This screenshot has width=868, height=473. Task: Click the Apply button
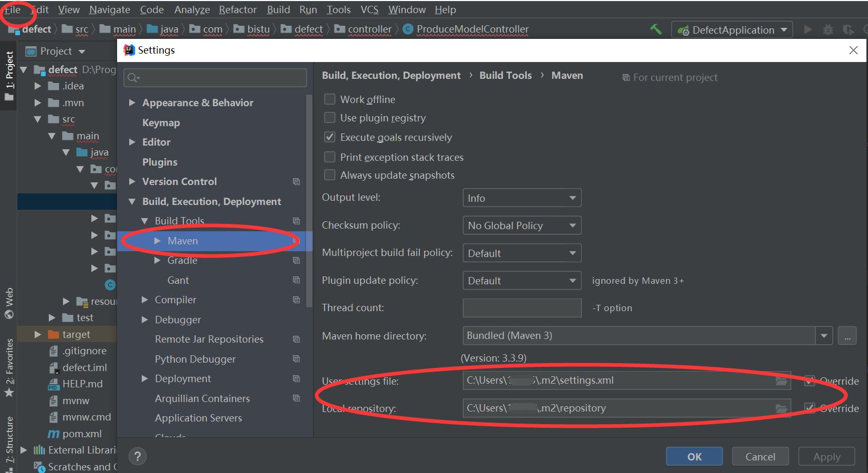(827, 457)
